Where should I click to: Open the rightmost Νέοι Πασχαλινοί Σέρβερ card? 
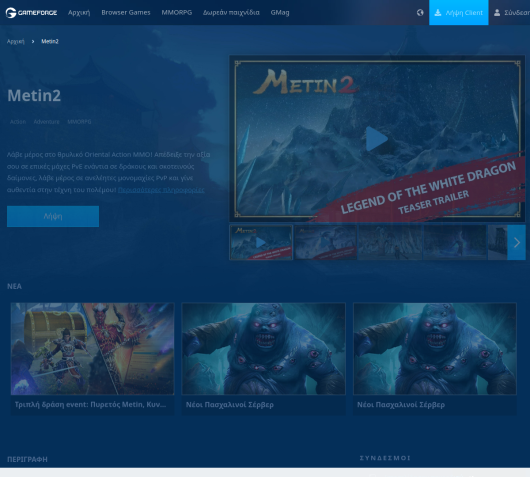coord(435,359)
